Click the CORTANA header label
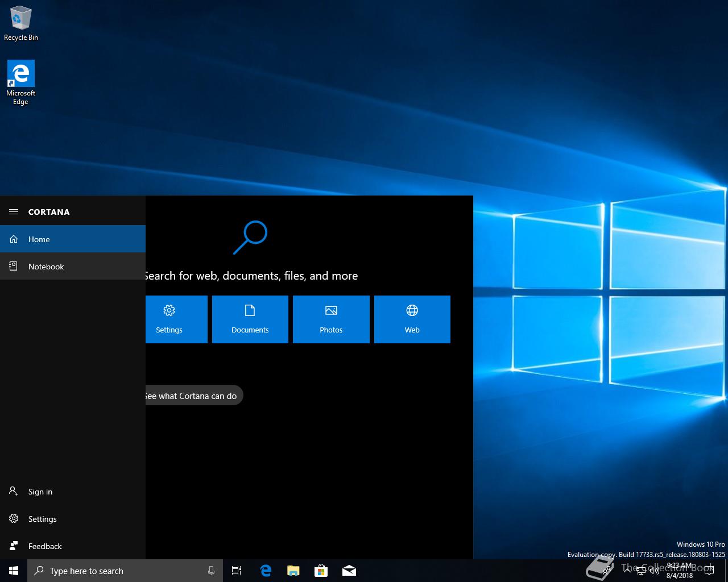The image size is (728, 582). 49,212
